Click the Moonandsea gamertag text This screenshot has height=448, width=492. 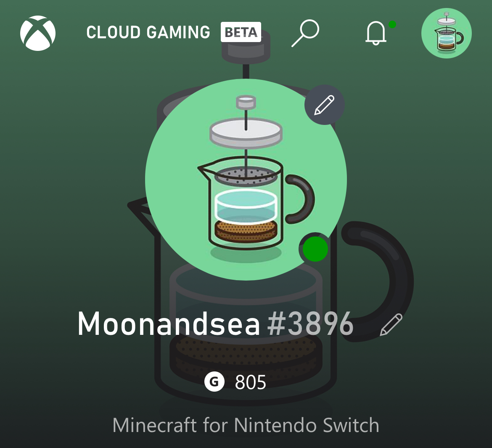(169, 323)
